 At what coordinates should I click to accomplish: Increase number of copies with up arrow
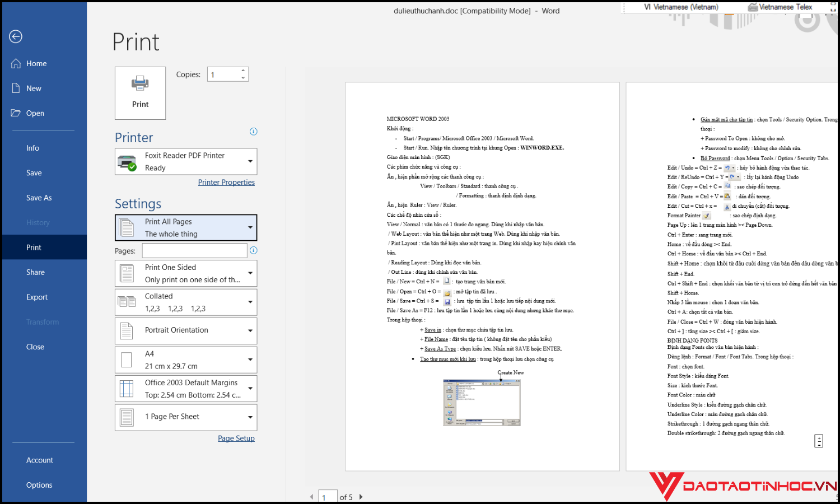coord(243,71)
